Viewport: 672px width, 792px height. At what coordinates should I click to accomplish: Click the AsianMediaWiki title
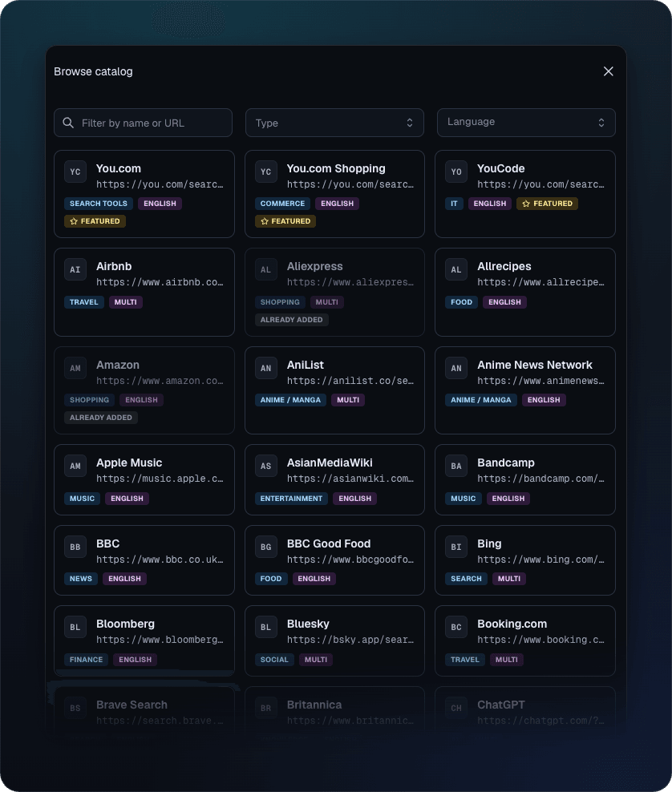(330, 463)
